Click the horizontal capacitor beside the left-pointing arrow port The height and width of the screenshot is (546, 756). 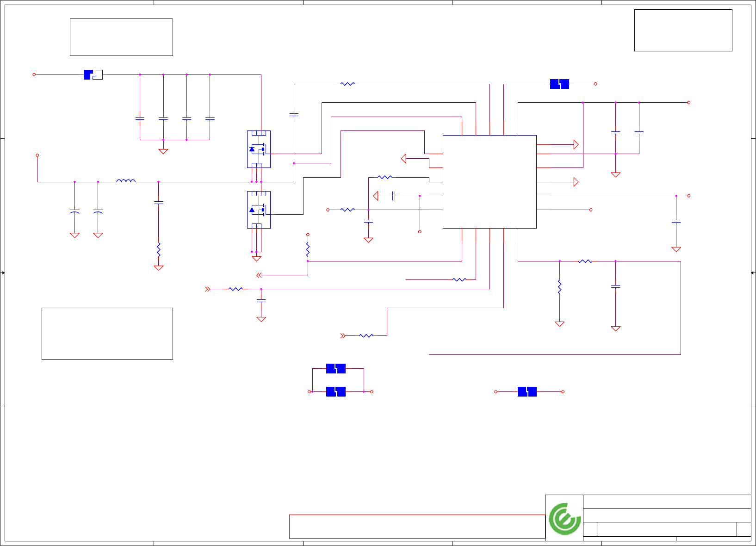point(394,196)
